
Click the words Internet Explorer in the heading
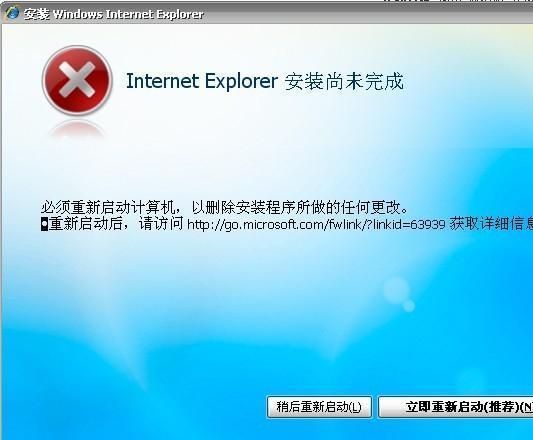[x=202, y=81]
